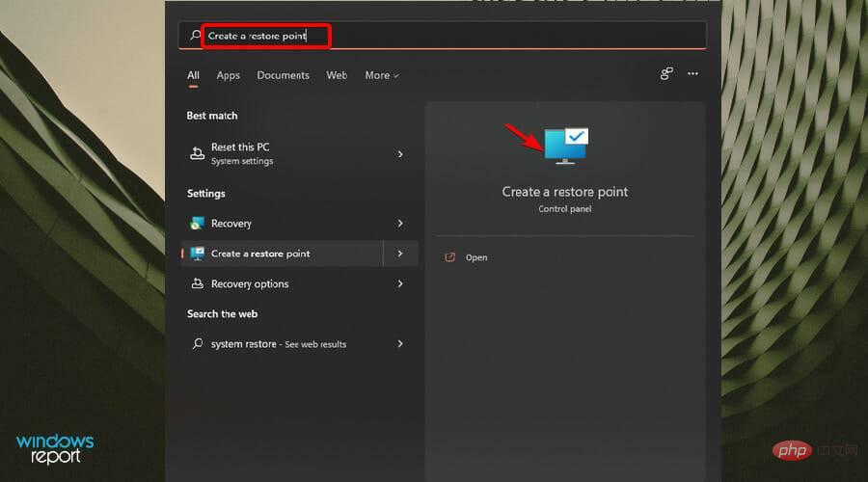
Task: Click the Create a restore point monitor icon in list
Action: (197, 254)
